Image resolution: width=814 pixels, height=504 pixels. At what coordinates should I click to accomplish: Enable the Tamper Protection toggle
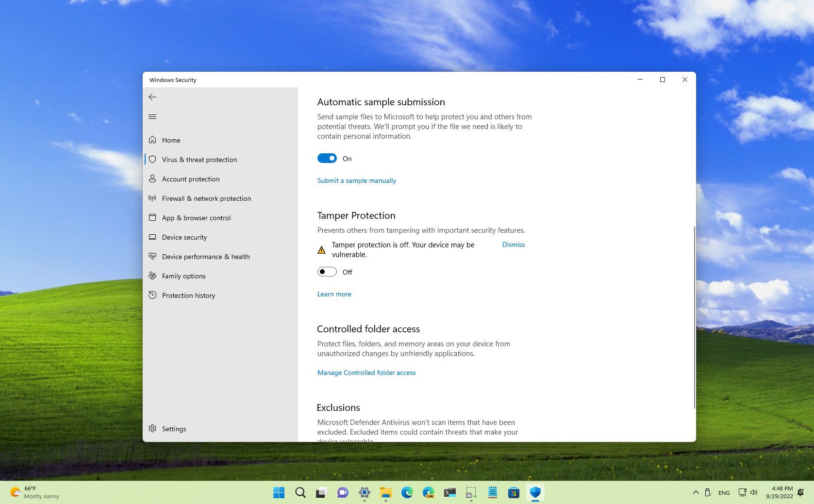[327, 272]
